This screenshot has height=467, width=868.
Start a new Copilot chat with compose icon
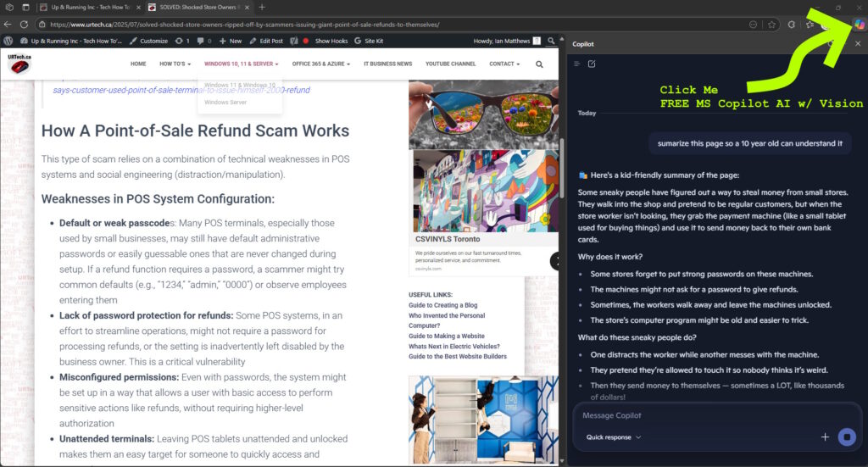point(592,64)
